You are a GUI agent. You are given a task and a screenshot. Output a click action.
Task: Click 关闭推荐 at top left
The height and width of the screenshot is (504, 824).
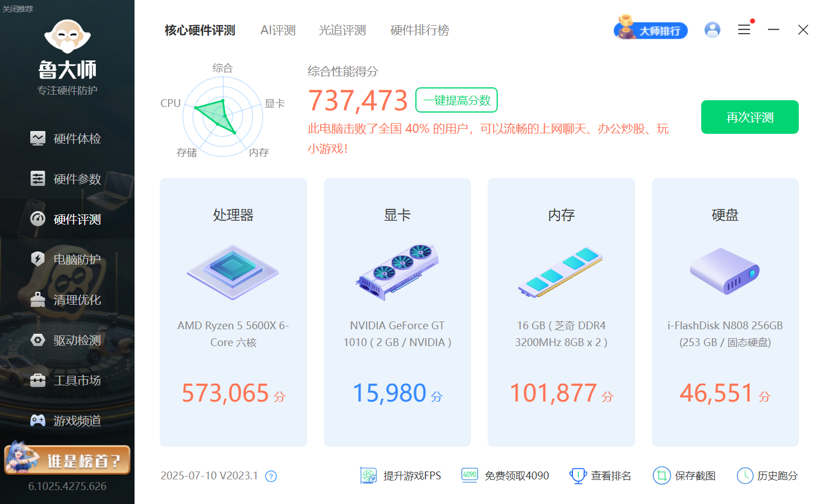click(17, 9)
